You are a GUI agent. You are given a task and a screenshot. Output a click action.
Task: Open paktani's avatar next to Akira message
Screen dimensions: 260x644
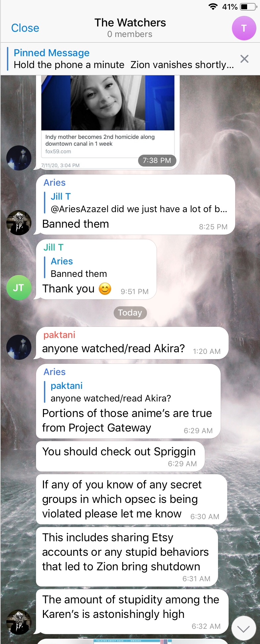(x=19, y=347)
